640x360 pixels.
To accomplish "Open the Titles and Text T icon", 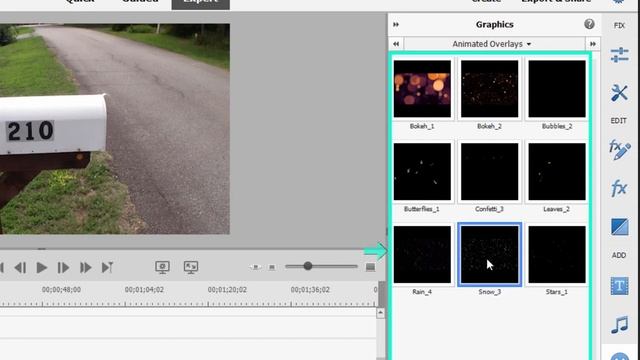I will [619, 286].
